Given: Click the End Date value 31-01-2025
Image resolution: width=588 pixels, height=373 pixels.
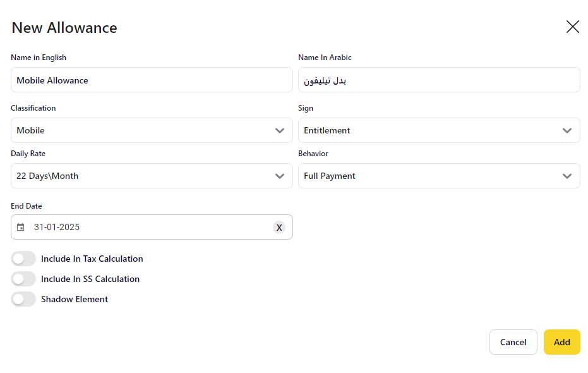Looking at the screenshot, I should (57, 227).
